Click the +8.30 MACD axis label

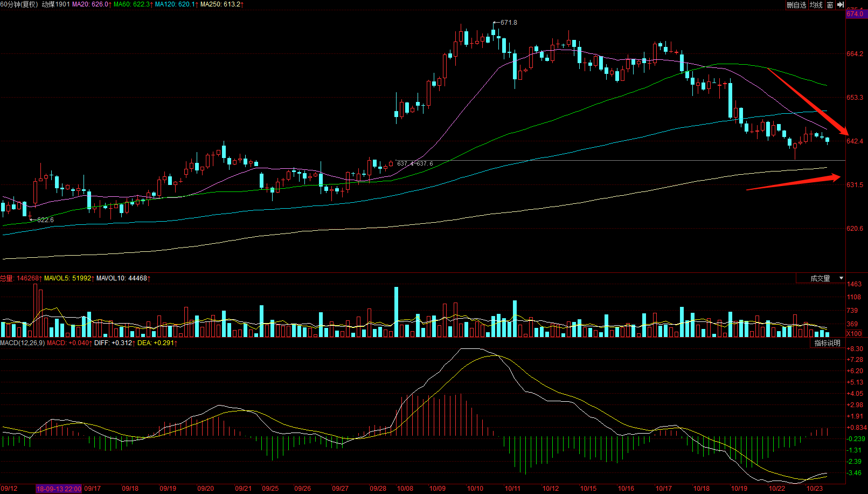pyautogui.click(x=855, y=349)
